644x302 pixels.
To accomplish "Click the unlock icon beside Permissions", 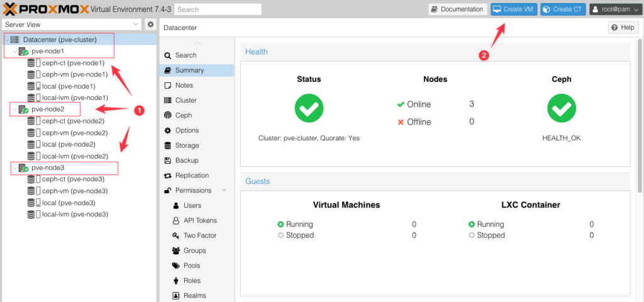I will point(167,190).
